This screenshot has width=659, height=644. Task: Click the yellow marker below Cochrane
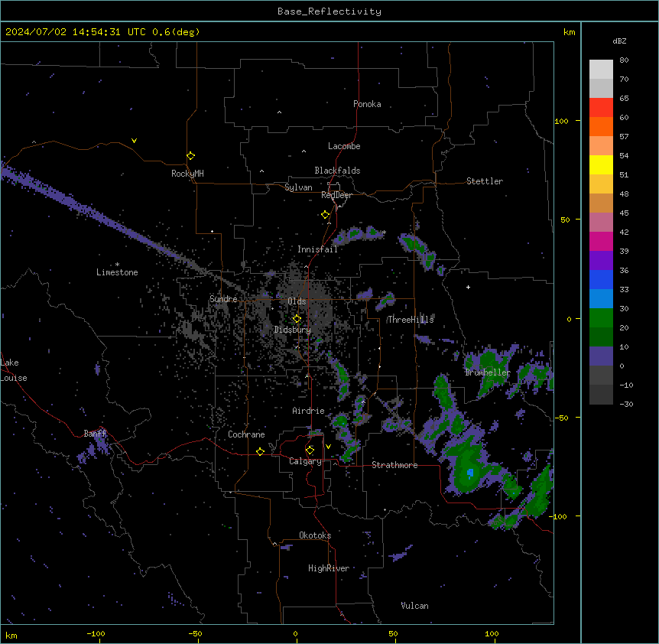pos(260,451)
